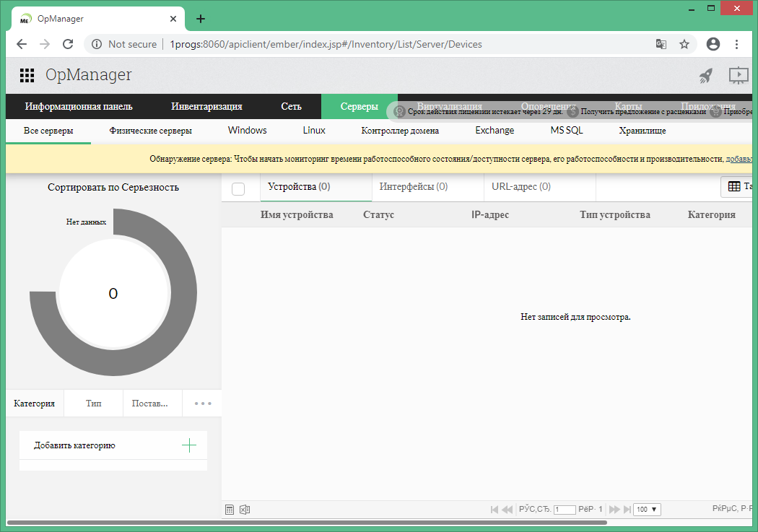Click the rocket quick-start icon

tap(706, 75)
